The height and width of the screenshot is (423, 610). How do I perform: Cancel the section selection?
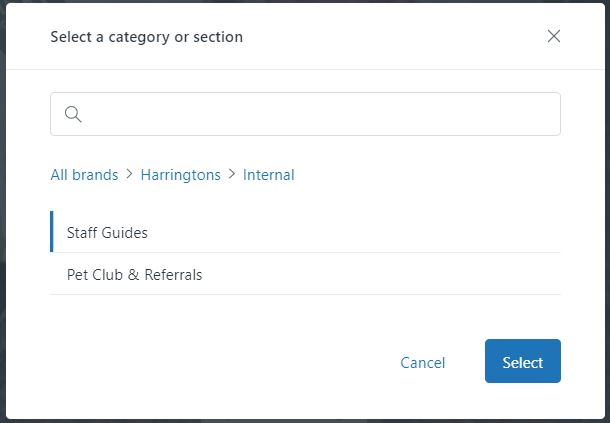click(x=422, y=363)
